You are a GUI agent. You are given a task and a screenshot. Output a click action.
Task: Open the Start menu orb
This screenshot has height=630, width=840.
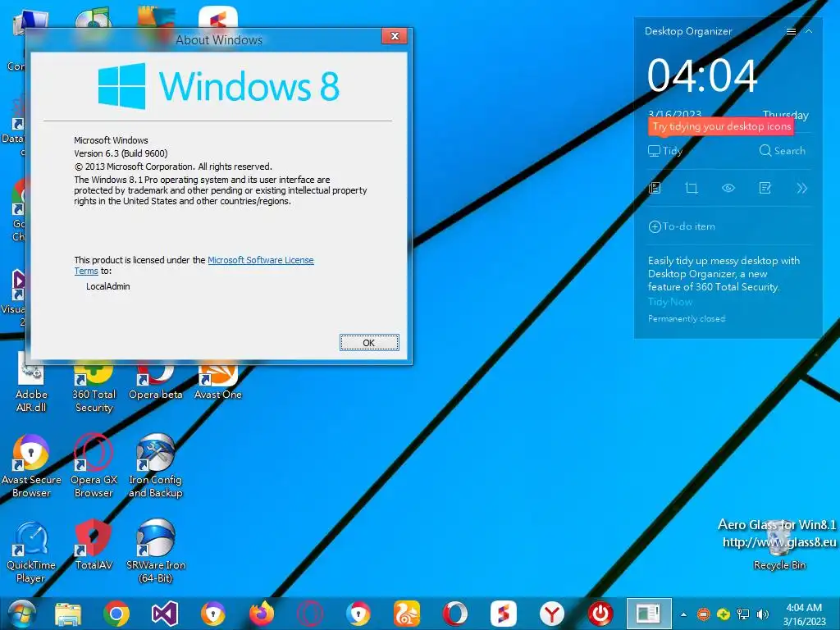21,614
